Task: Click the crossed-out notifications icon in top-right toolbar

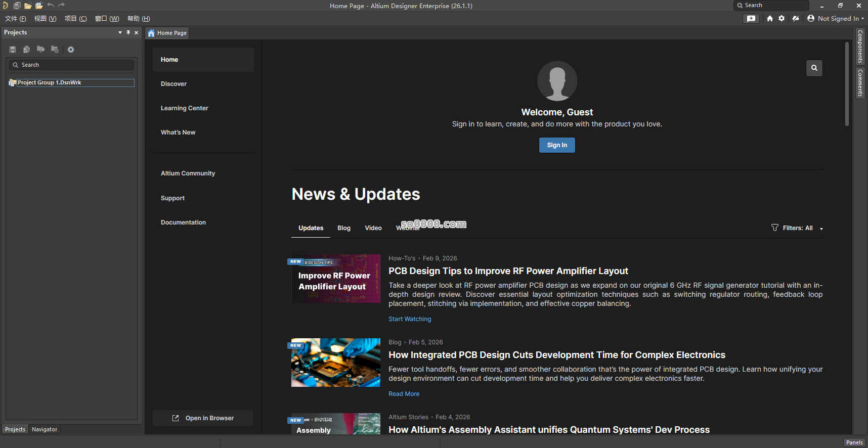Action: pyautogui.click(x=796, y=18)
